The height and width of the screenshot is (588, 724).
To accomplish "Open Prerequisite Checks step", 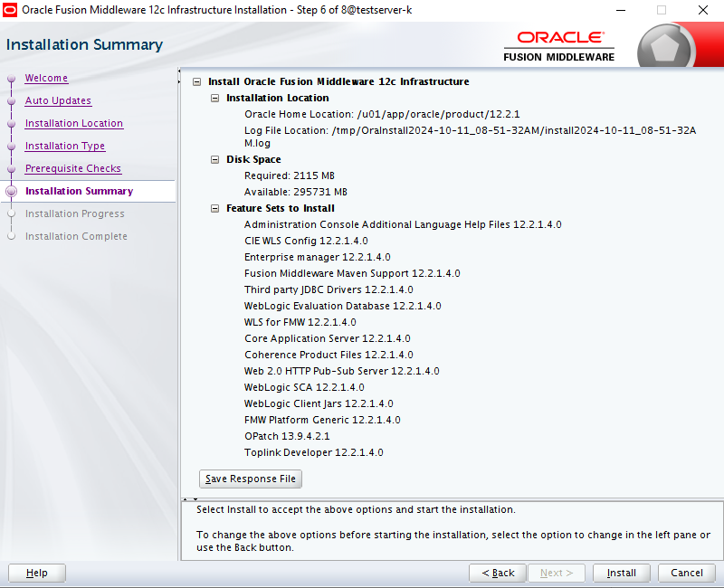I will pos(73,168).
